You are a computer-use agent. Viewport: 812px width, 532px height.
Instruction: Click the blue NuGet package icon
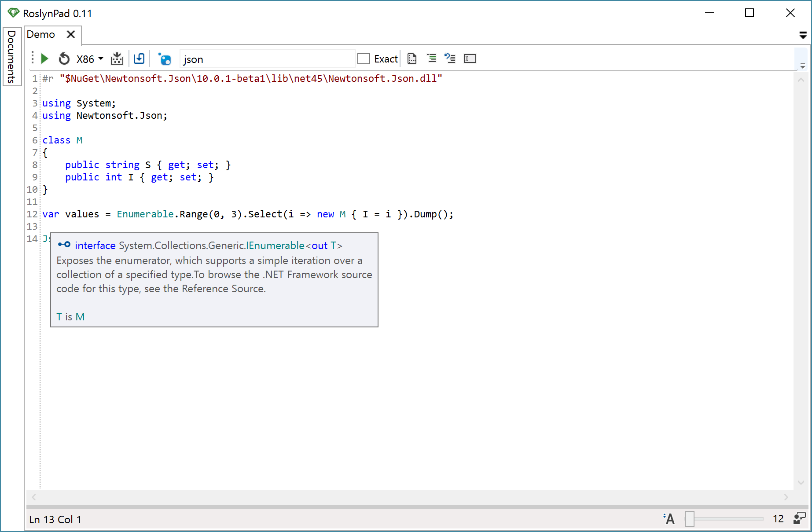(x=165, y=59)
